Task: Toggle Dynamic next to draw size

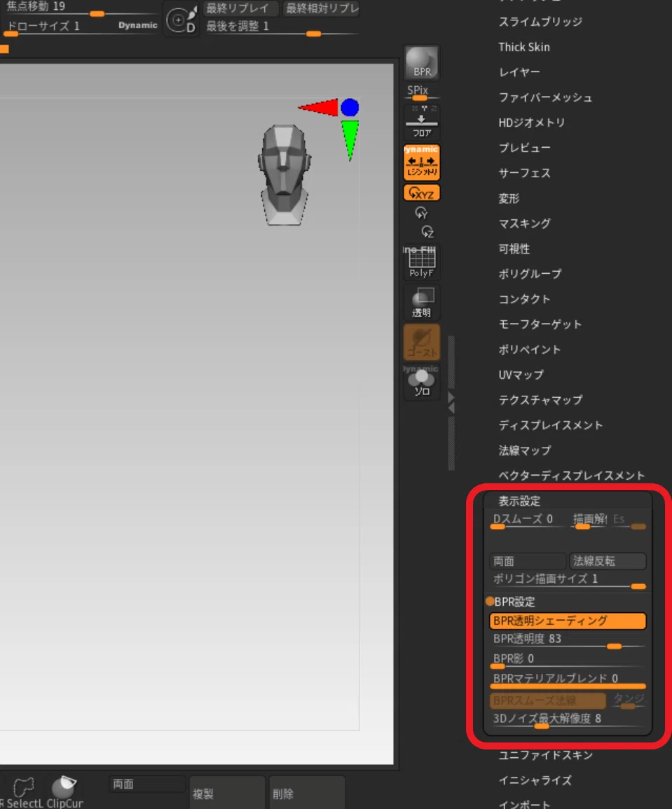Action: click(137, 25)
